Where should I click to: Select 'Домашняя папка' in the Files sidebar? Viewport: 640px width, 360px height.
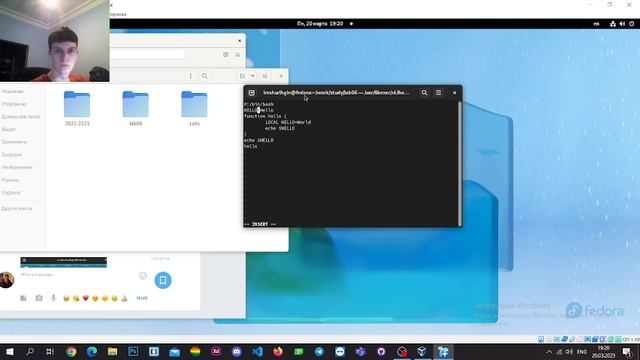click(x=20, y=117)
